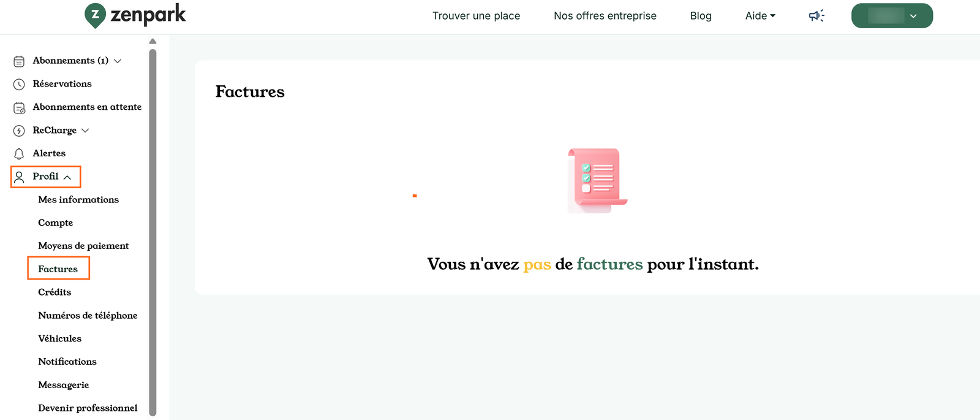The height and width of the screenshot is (420, 980).
Task: Open Nos offres entreprise page
Action: pyautogui.click(x=605, y=16)
